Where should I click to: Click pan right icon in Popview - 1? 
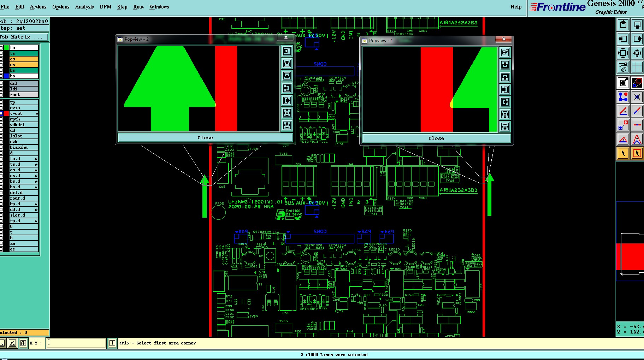pyautogui.click(x=505, y=102)
